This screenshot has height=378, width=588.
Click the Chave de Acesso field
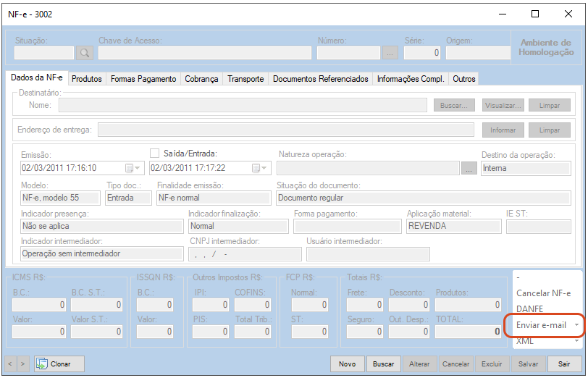click(205, 53)
